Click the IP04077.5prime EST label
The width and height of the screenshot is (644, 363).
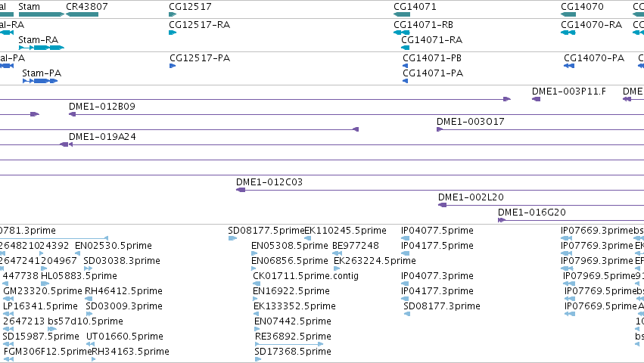tap(437, 231)
